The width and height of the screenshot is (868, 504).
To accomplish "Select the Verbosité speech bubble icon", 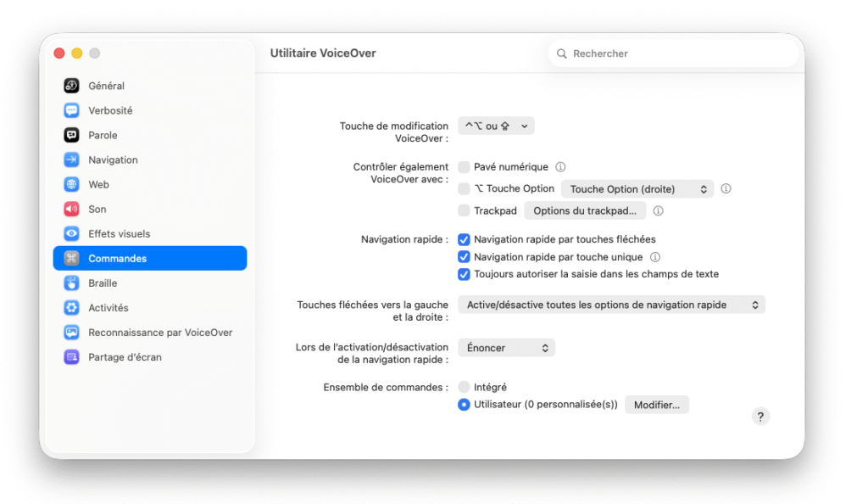I will coord(71,110).
